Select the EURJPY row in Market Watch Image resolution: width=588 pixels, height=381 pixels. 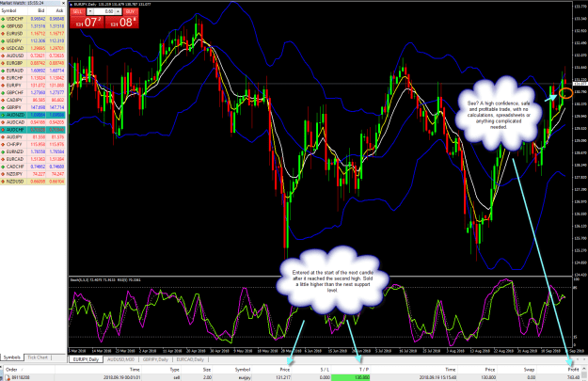click(33, 86)
